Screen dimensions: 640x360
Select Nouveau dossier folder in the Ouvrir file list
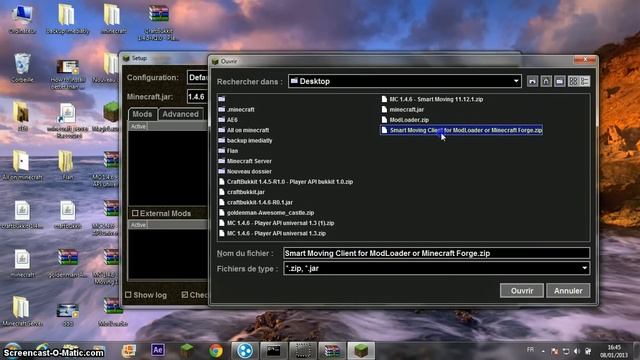click(x=245, y=171)
